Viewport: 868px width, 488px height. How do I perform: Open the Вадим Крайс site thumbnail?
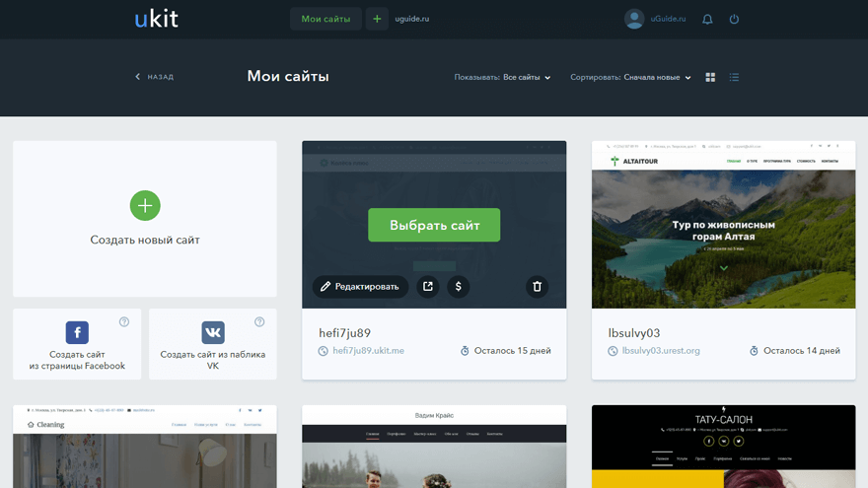coord(434,447)
